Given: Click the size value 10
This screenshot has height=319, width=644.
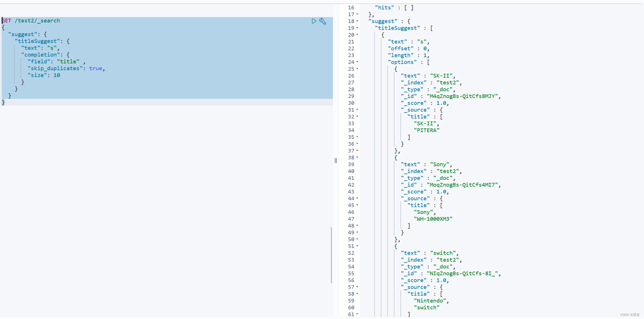Looking at the screenshot, I should [x=57, y=75].
